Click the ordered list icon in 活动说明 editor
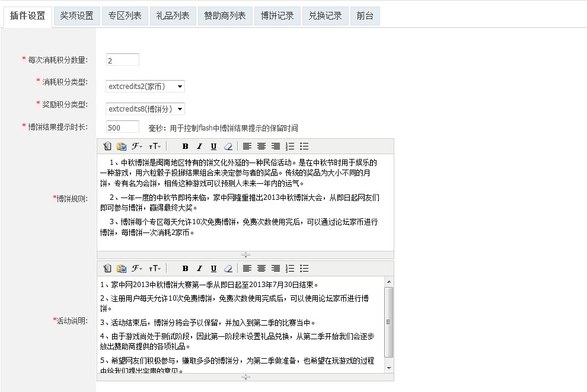 tap(289, 268)
